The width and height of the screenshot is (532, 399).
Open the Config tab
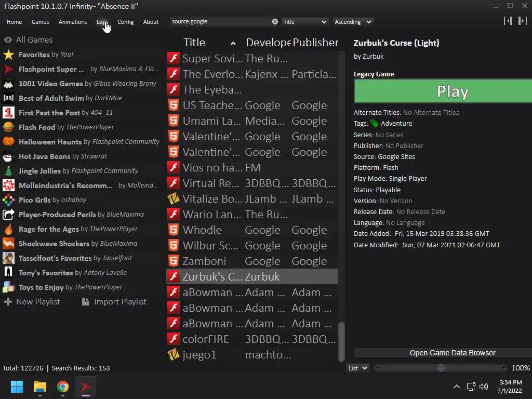(126, 22)
